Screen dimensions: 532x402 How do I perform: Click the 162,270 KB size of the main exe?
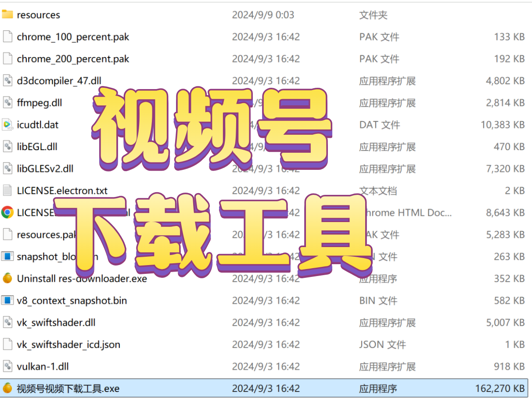[x=500, y=388]
